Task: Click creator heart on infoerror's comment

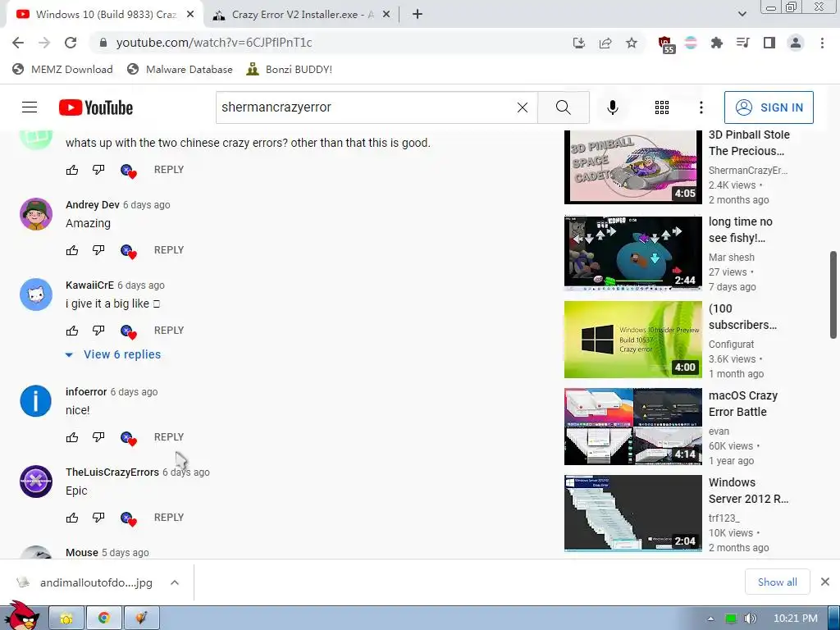Action: (x=129, y=438)
